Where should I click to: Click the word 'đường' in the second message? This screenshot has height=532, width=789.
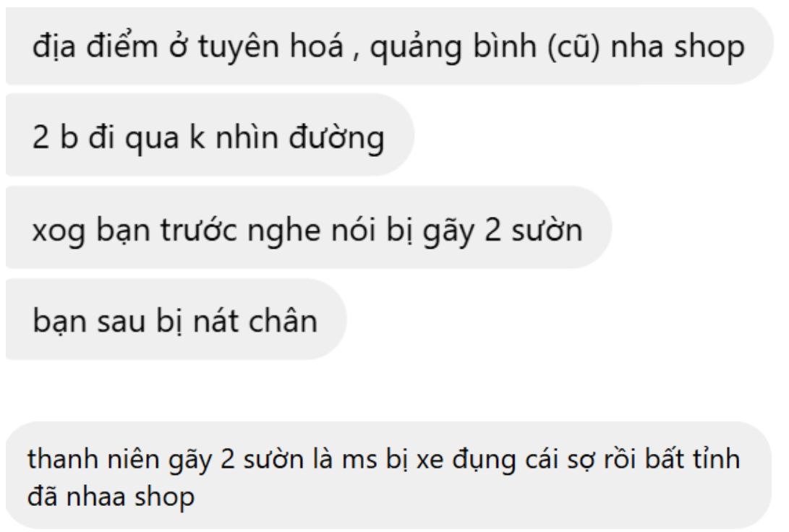(x=336, y=137)
